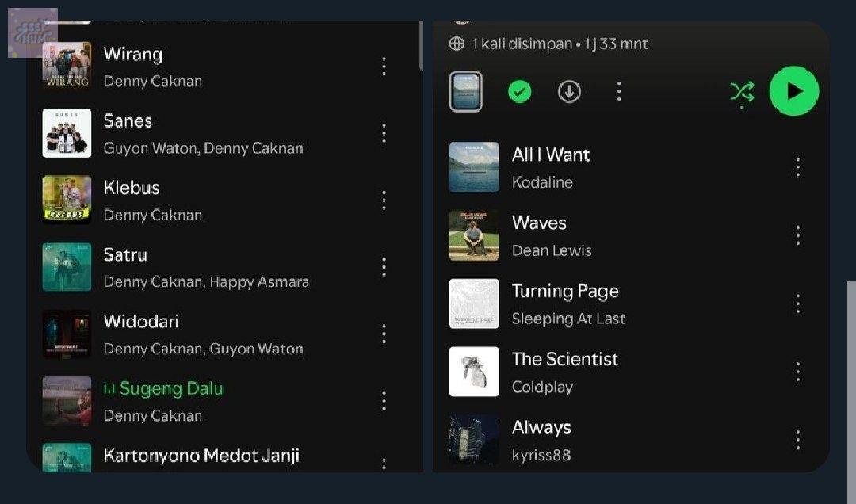The image size is (856, 504).
Task: Open more options for Sanes
Action: point(384,133)
